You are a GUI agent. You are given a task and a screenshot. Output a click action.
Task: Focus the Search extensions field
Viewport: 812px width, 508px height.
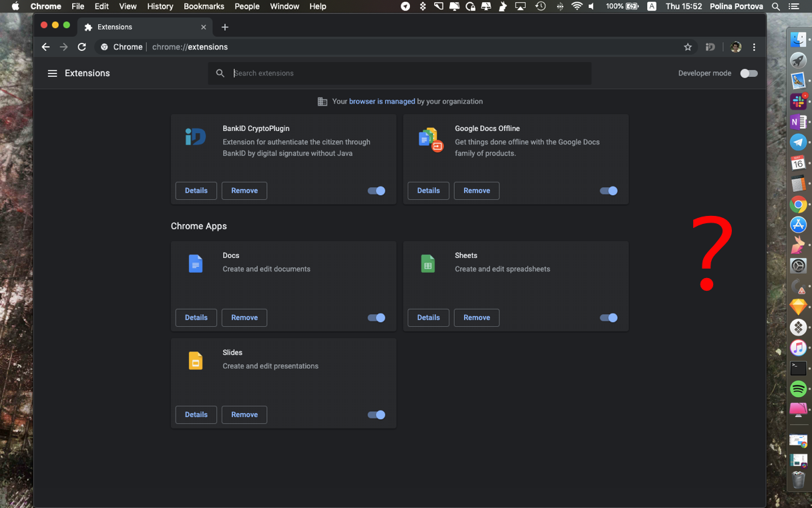[400, 74]
